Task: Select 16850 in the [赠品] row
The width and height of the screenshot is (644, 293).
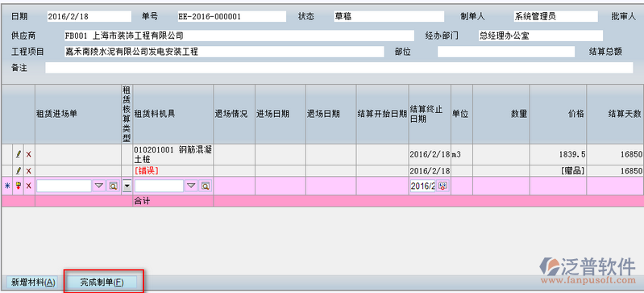Action: [x=615, y=171]
